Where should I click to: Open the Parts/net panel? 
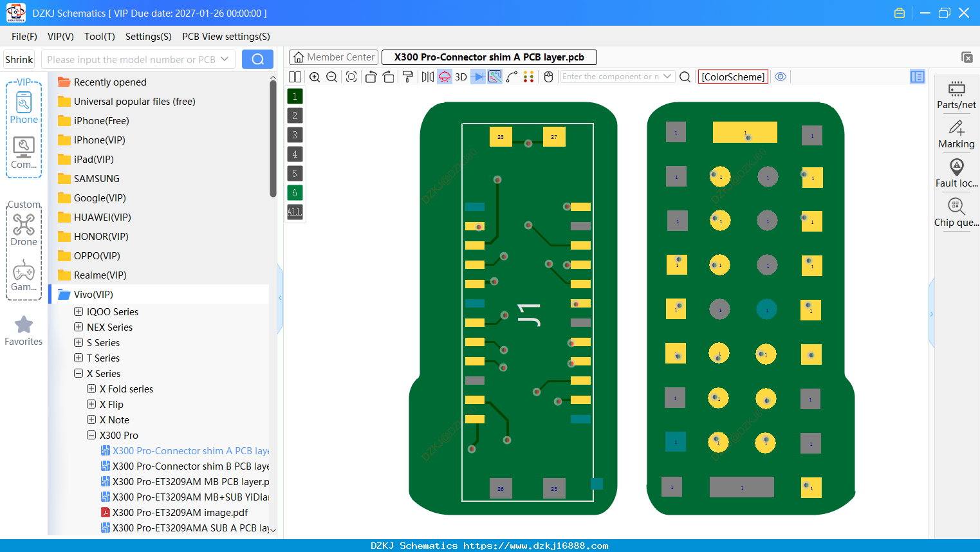click(x=956, y=95)
